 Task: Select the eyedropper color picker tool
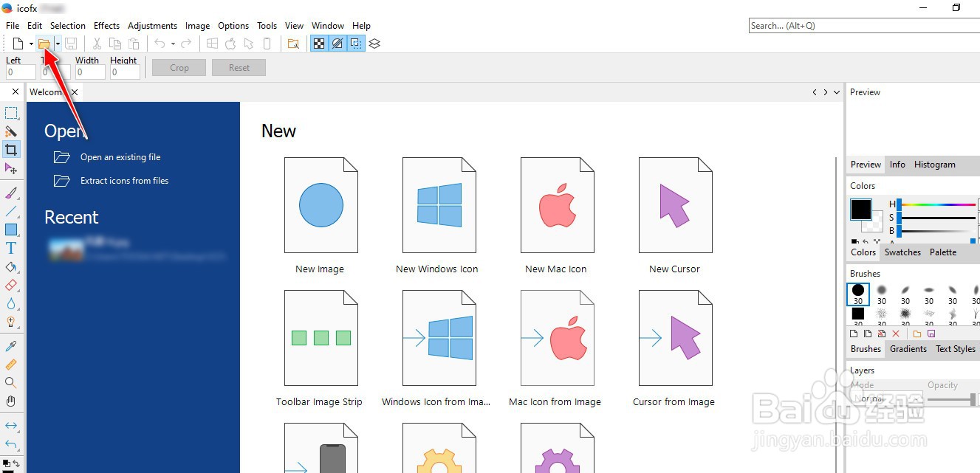[11, 346]
